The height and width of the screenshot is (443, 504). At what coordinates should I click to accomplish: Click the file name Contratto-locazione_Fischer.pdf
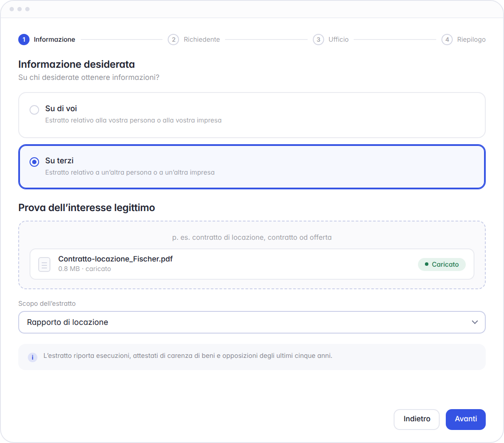pyautogui.click(x=116, y=259)
